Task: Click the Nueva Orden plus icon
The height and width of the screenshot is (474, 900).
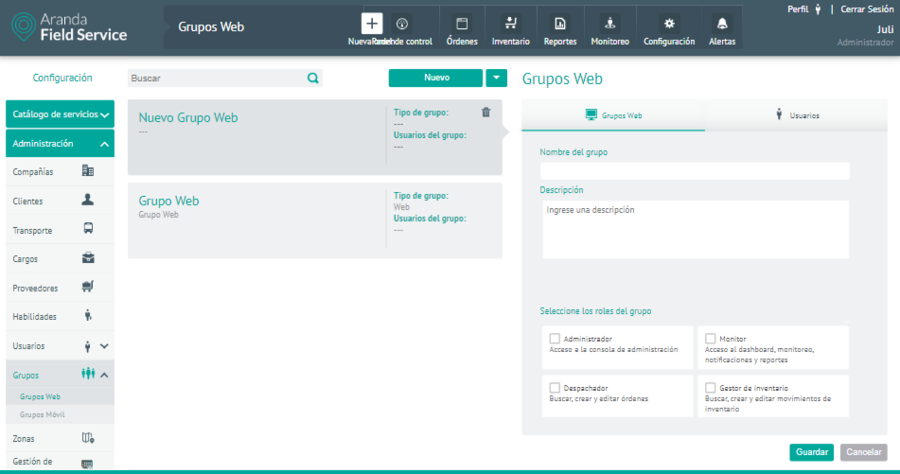Action: coord(372,24)
